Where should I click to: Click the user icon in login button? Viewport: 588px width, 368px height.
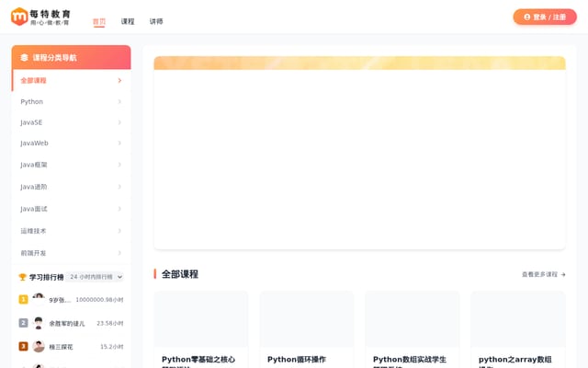tap(526, 17)
